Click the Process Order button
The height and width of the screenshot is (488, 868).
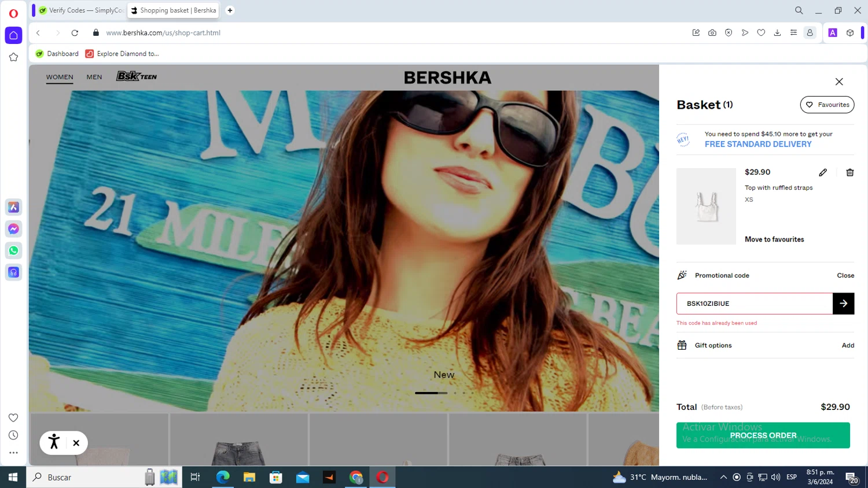coord(763,435)
